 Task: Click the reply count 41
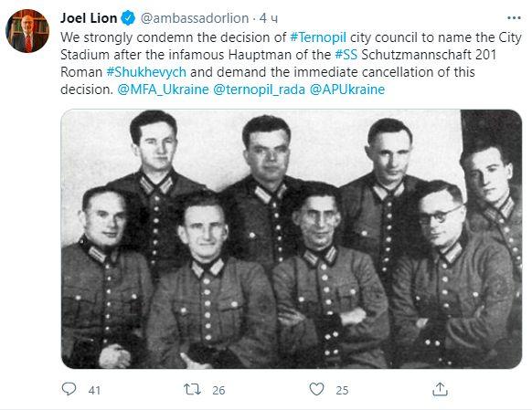[94, 390]
